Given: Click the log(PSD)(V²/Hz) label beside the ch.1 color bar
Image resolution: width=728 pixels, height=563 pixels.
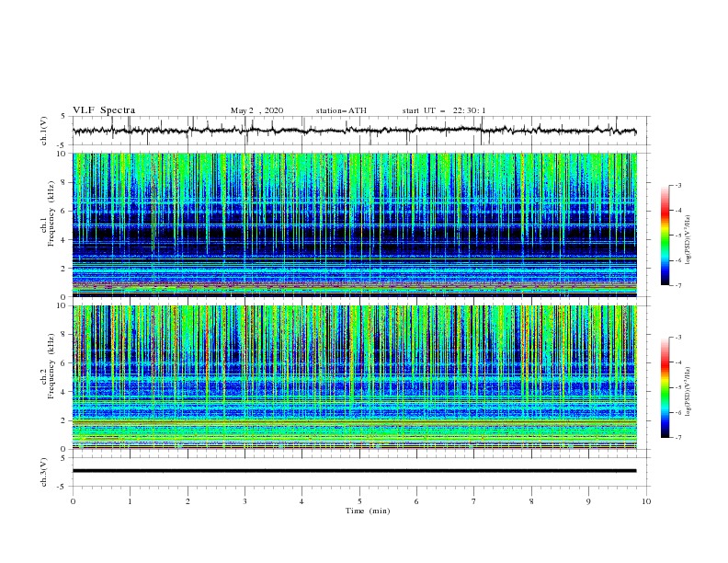Looking at the screenshot, I should (688, 240).
